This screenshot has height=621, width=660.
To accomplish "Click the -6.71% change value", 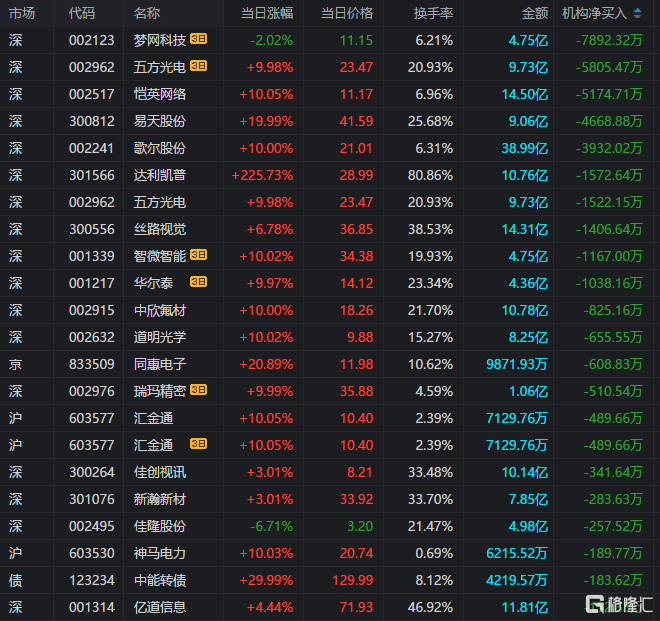I will [x=271, y=526].
